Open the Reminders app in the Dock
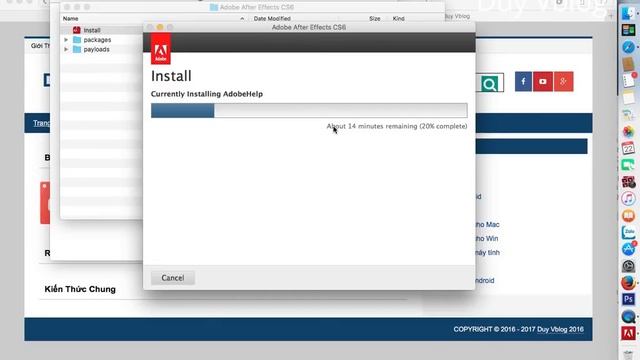Viewport: 640px width, 360px height. 629,80
